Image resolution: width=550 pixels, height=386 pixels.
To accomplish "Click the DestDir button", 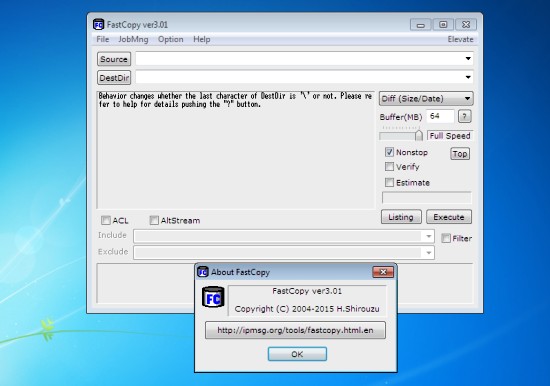I will click(114, 78).
